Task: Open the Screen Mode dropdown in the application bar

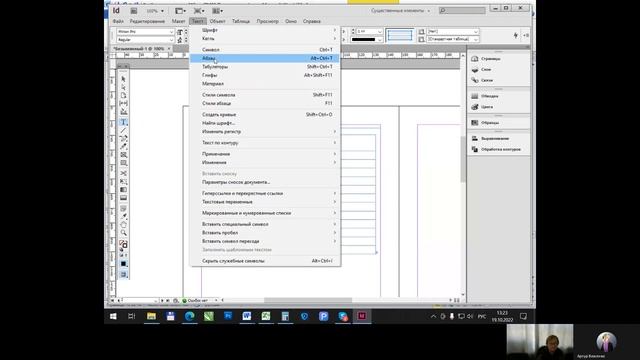Action: click(x=199, y=11)
